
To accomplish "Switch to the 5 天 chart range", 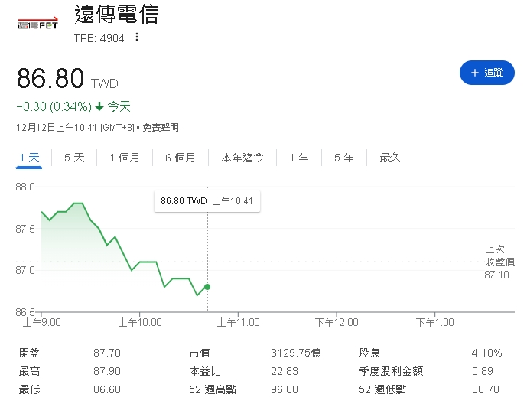I will point(74,158).
